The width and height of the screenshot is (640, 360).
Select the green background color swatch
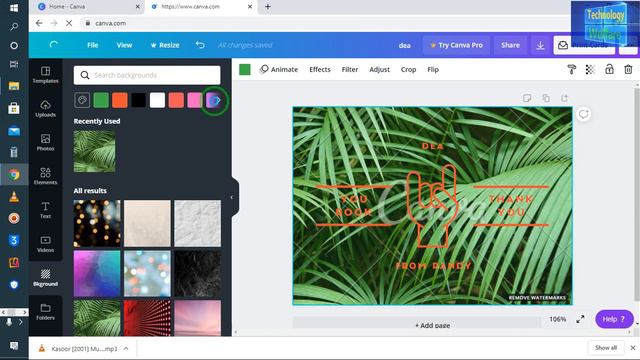pyautogui.click(x=101, y=100)
